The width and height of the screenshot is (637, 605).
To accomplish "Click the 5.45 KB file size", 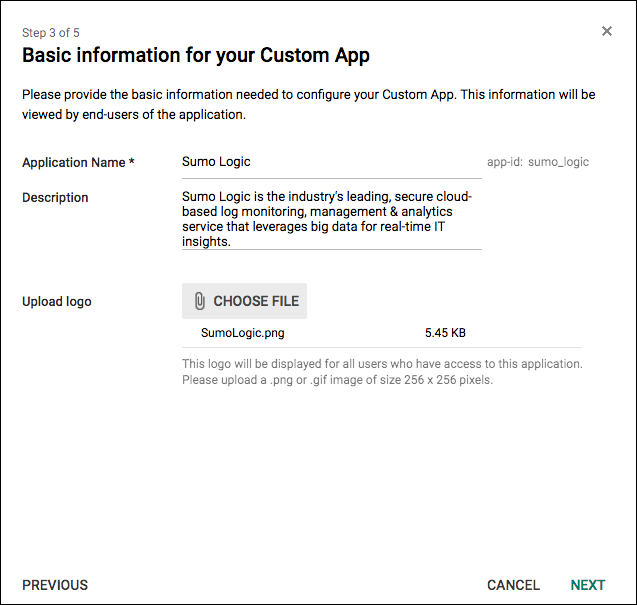I will [445, 334].
